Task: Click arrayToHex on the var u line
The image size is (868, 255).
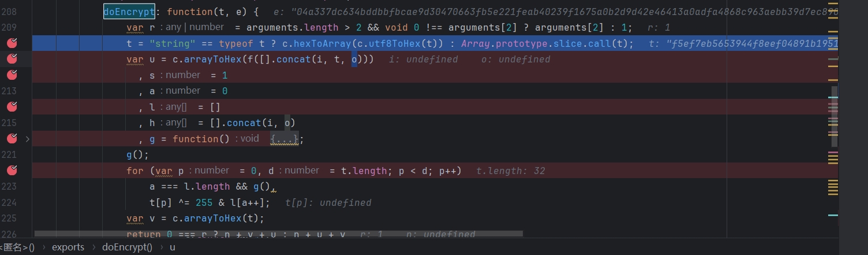Action: pyautogui.click(x=214, y=59)
